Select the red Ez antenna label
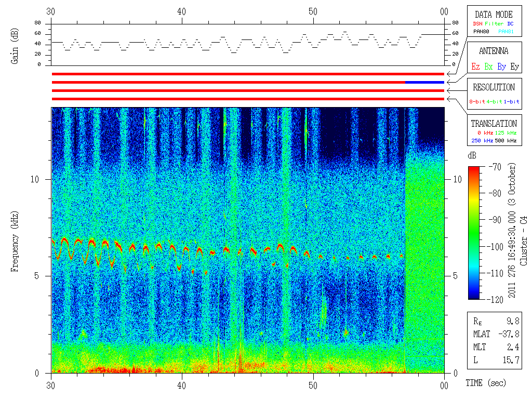532x399 pixels. tap(475, 66)
